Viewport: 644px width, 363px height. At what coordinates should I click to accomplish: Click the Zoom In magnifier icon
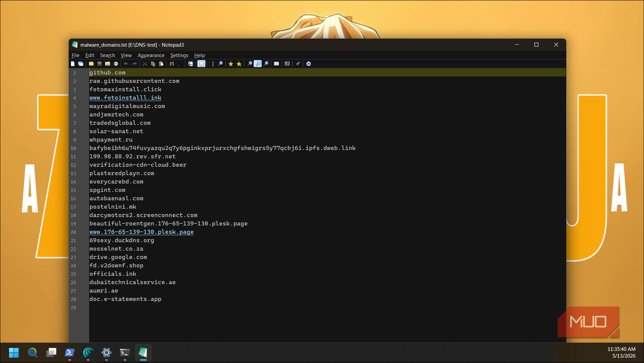point(250,64)
